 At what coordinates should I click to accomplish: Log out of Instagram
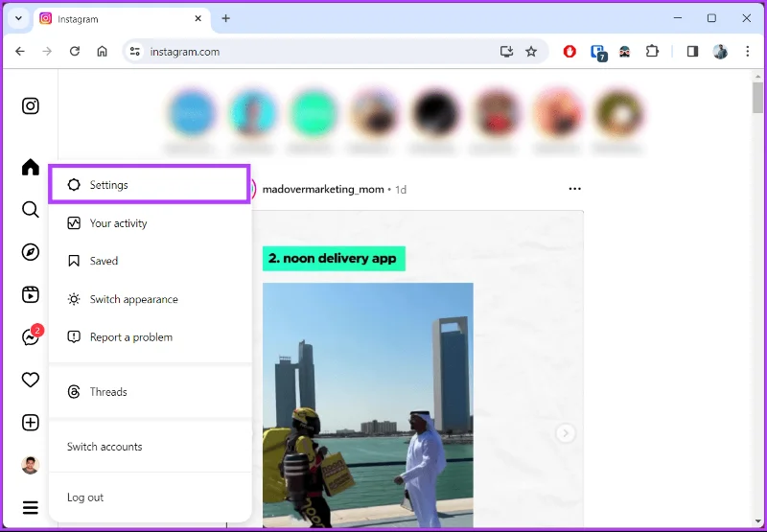(x=150, y=497)
